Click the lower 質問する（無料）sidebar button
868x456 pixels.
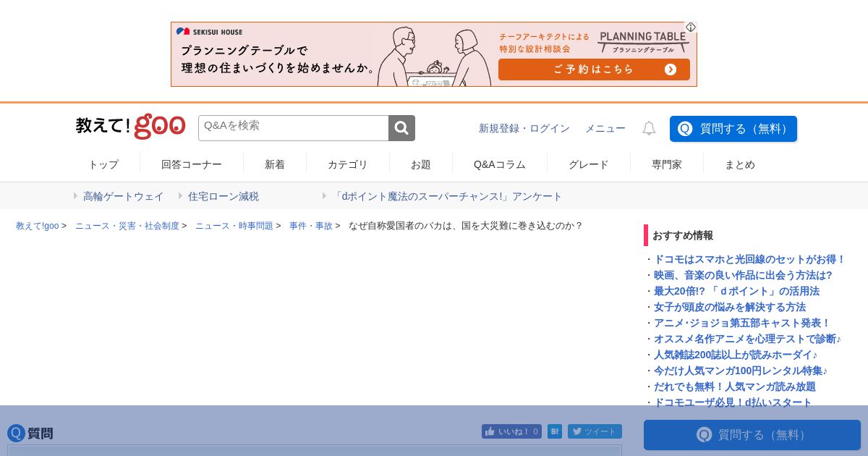752,435
